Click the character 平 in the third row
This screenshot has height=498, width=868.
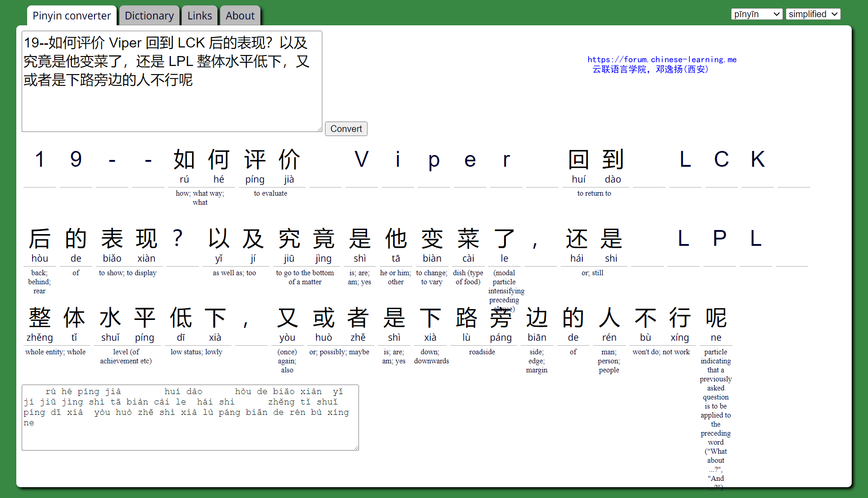point(145,318)
